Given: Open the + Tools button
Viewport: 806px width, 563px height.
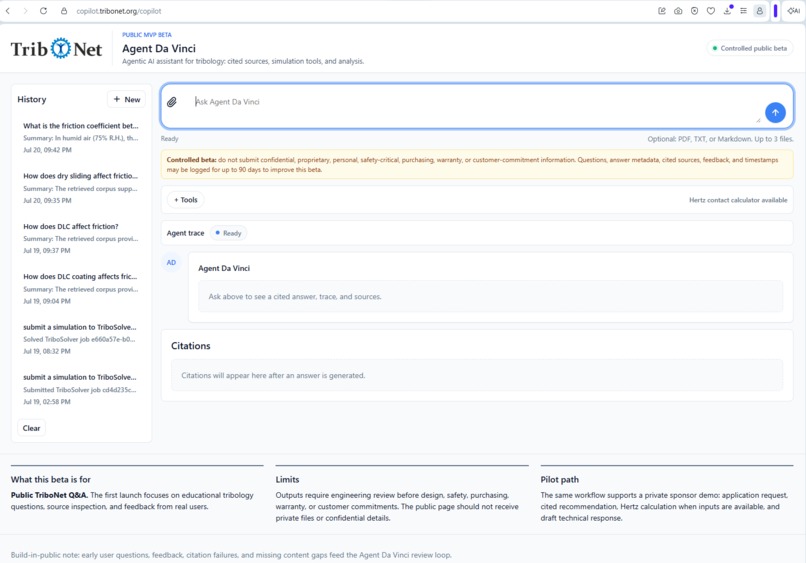Looking at the screenshot, I should click(186, 199).
